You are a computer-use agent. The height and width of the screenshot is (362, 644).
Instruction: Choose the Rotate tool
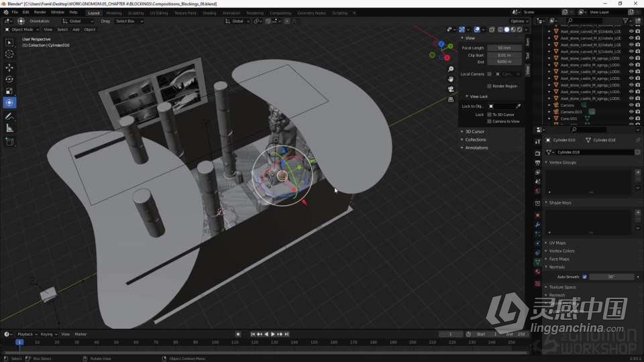(x=9, y=79)
